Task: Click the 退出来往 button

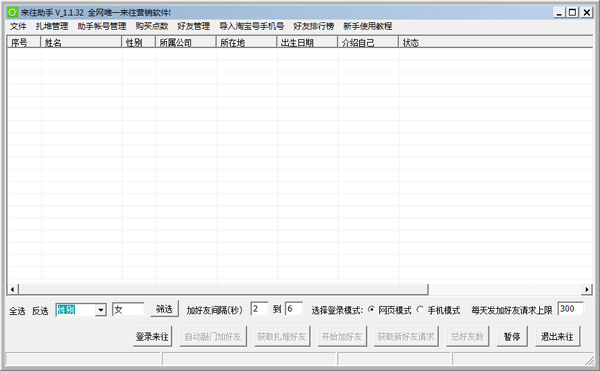Action: pyautogui.click(x=558, y=337)
